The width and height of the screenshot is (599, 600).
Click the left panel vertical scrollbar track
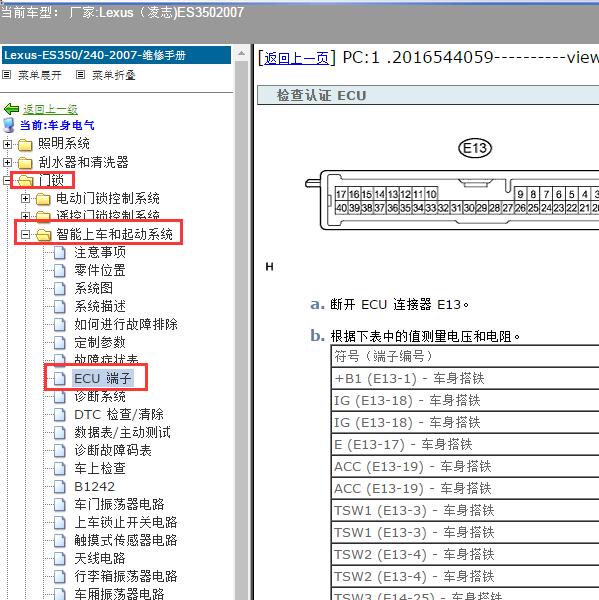pyautogui.click(x=242, y=329)
